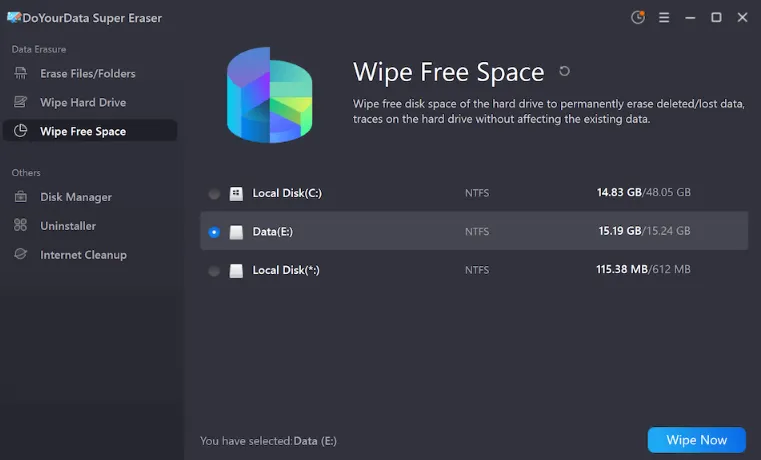The height and width of the screenshot is (460, 761).
Task: Open the hamburger menu in title bar
Action: [664, 17]
